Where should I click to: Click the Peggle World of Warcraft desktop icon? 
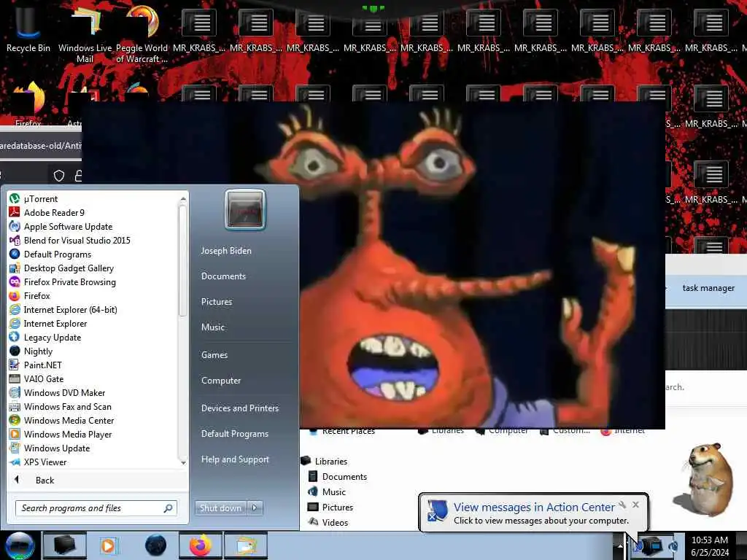tap(142, 34)
